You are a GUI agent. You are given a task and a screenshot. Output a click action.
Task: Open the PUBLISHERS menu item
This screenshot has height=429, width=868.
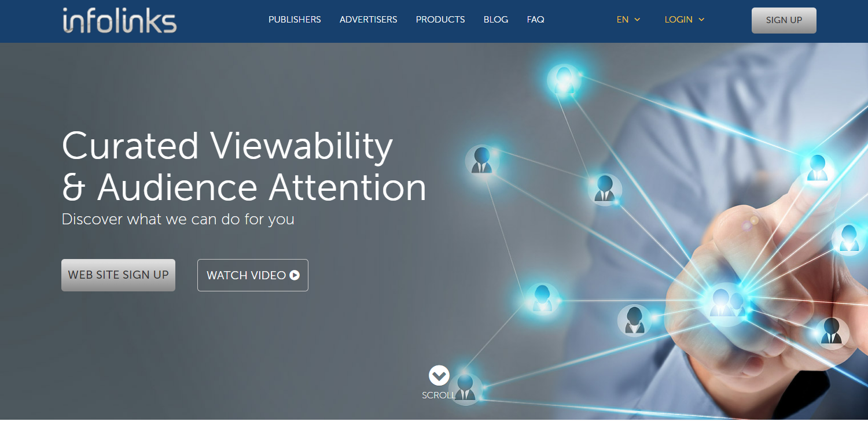tap(295, 20)
